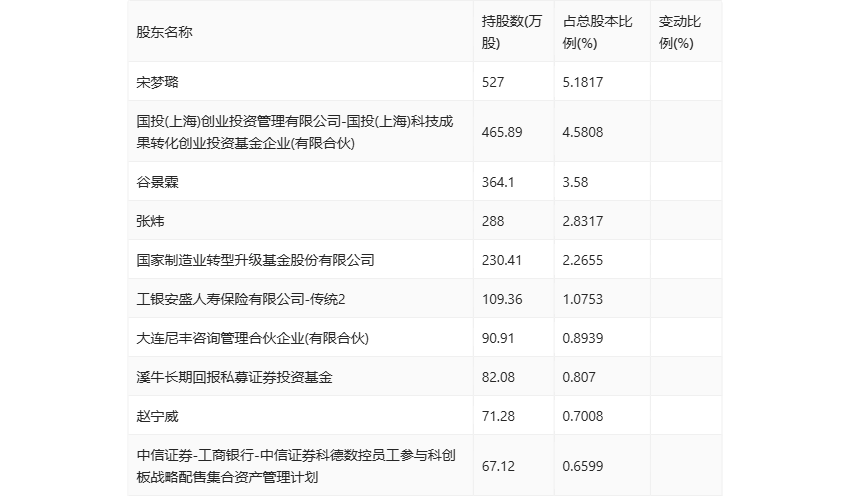Select shareholding value 67.12
This screenshot has width=850, height=496.
(498, 466)
